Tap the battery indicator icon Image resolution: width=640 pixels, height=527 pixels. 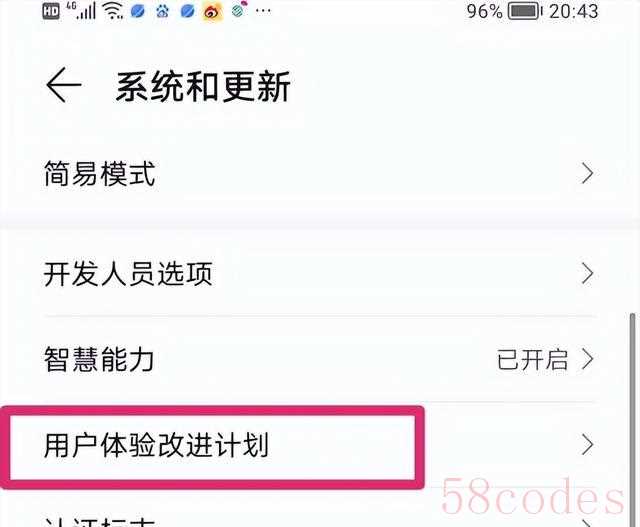(x=525, y=11)
